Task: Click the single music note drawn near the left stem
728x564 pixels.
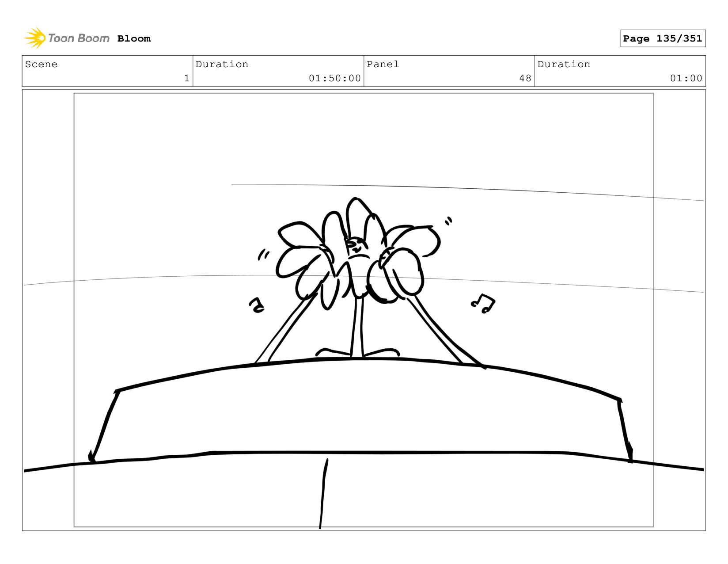Action: (x=257, y=305)
